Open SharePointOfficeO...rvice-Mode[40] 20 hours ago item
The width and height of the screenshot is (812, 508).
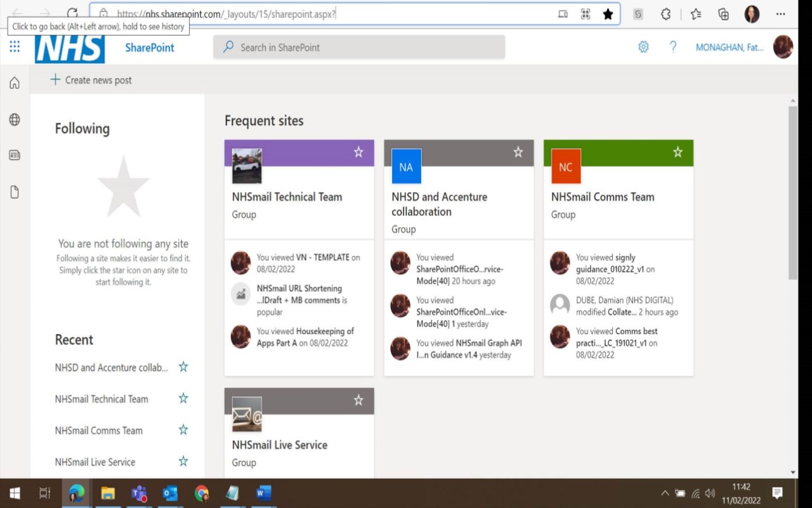click(459, 269)
